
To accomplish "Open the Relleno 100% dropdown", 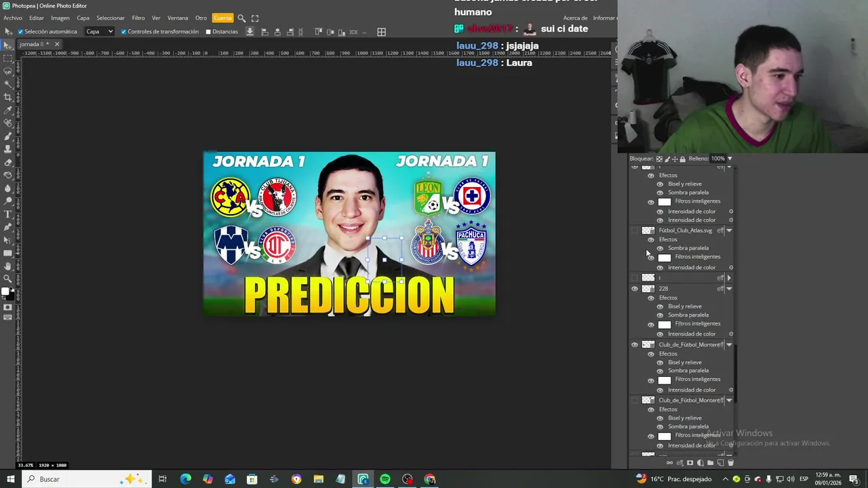I will coord(730,159).
